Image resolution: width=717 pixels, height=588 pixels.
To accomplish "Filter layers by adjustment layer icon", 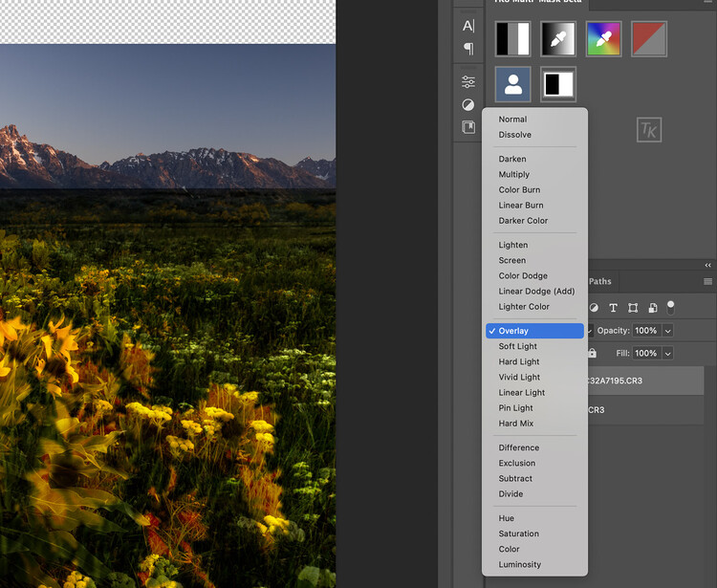I will click(x=594, y=308).
